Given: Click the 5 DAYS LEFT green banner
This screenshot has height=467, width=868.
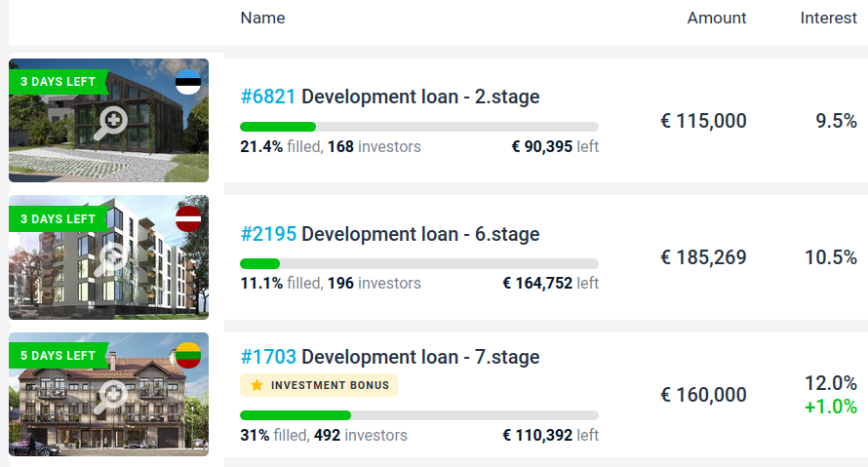Looking at the screenshot, I should (58, 355).
